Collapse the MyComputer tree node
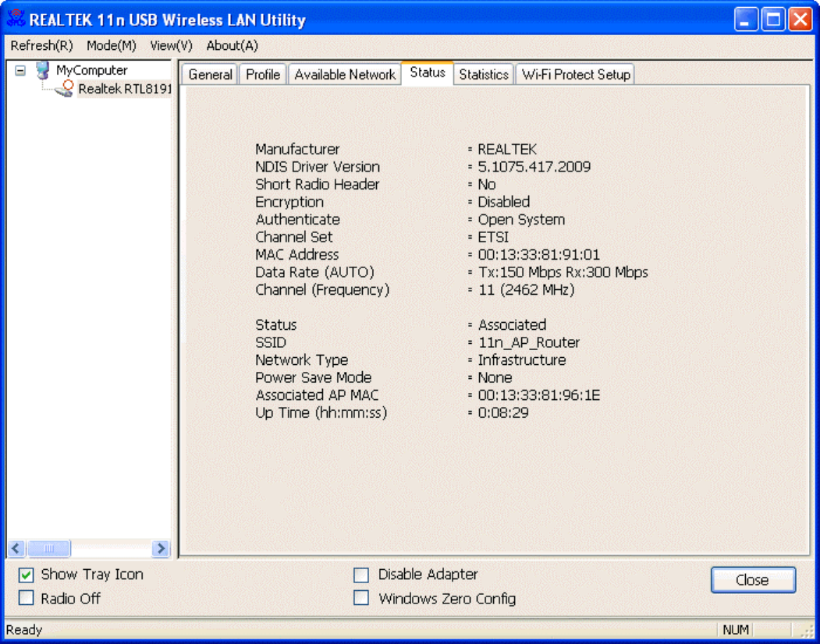The width and height of the screenshot is (820, 644). click(x=20, y=70)
